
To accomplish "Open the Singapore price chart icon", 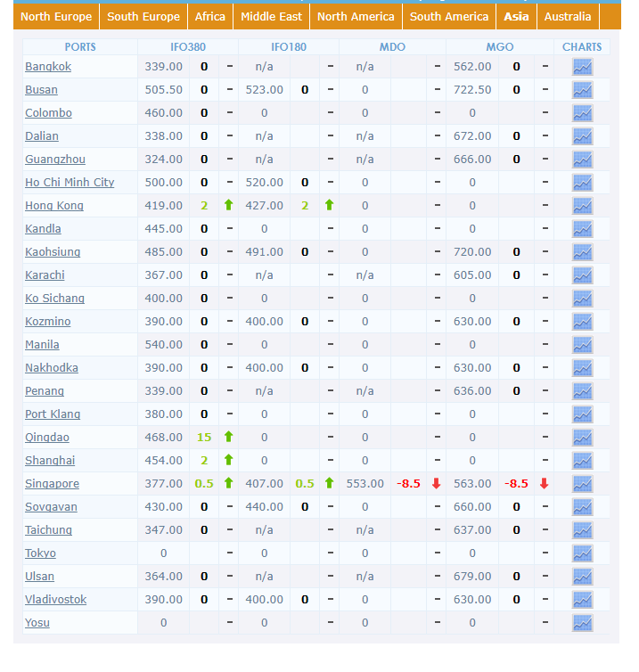I will coord(583,483).
